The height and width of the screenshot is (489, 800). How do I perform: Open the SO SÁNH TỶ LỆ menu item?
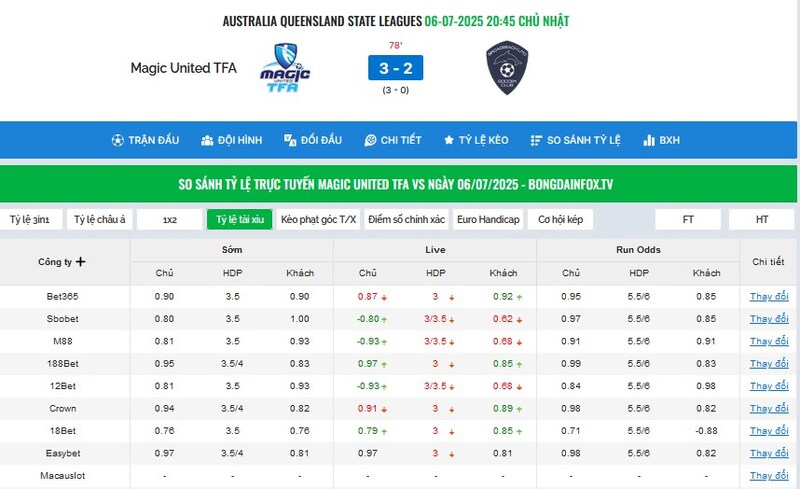(576, 140)
